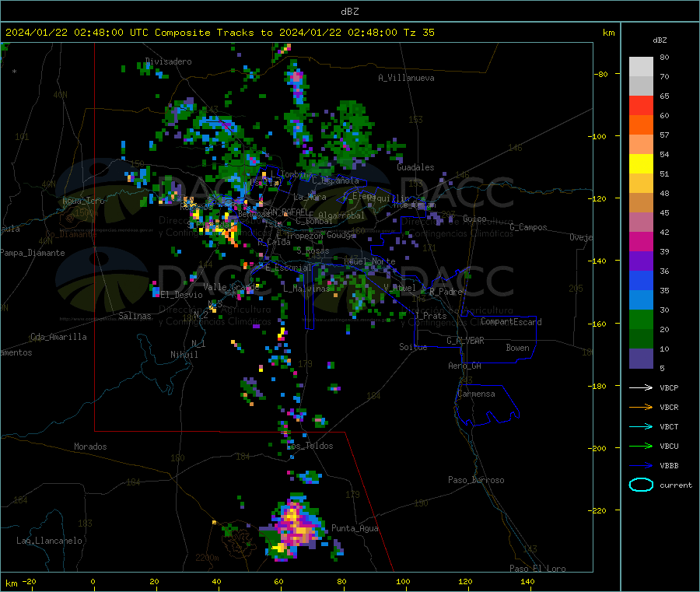Click the 20 dBZ green color swatch
Image resolution: width=700 pixels, height=592 pixels.
pyautogui.click(x=641, y=319)
